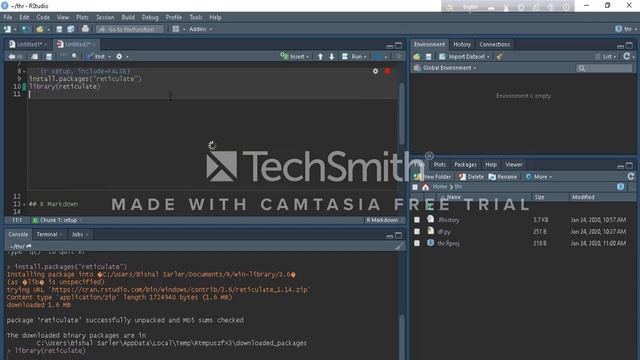The width and height of the screenshot is (640, 360).
Task: Click the Knit button
Action: (96, 57)
